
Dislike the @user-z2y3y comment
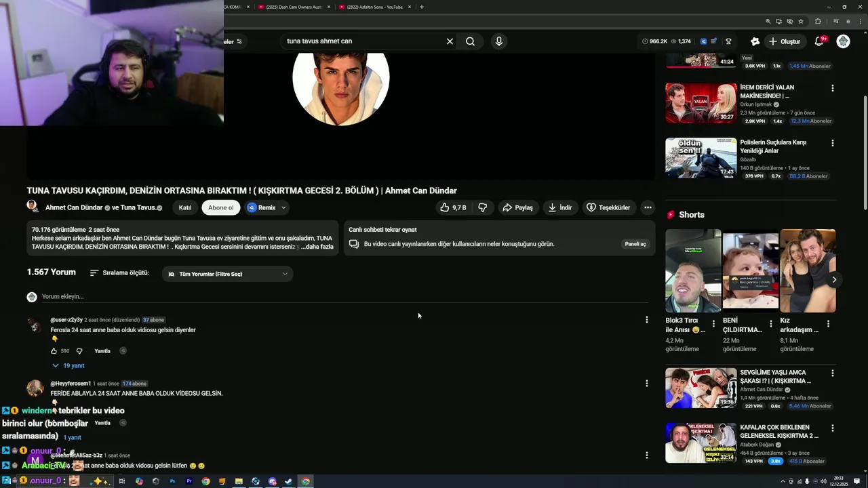click(x=79, y=351)
